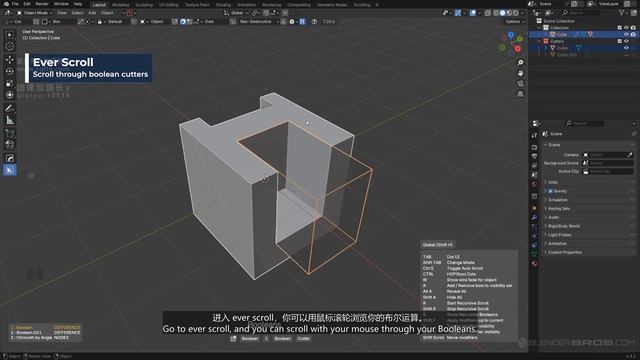Click the viewport pan hand icon
Viewport: 640px width, 360px height.
pyautogui.click(x=520, y=73)
